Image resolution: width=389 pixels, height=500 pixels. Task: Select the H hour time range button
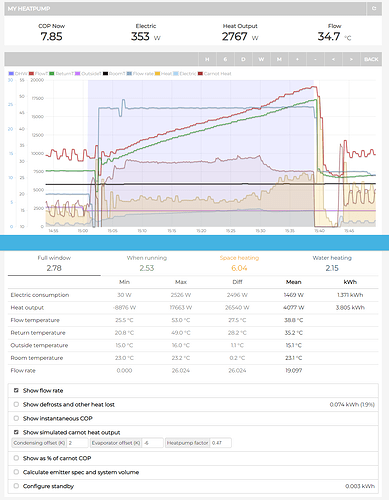coord(207,59)
